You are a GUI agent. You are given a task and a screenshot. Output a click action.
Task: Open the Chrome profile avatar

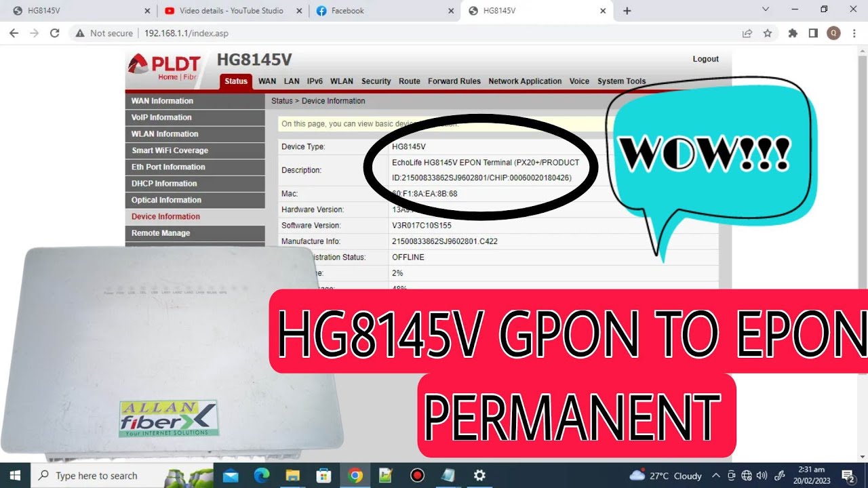(x=833, y=33)
